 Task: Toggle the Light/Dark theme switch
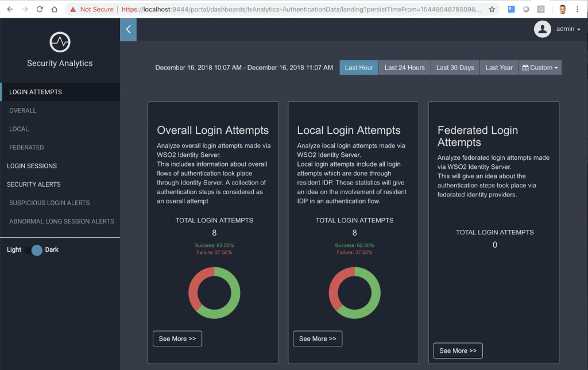pos(34,250)
